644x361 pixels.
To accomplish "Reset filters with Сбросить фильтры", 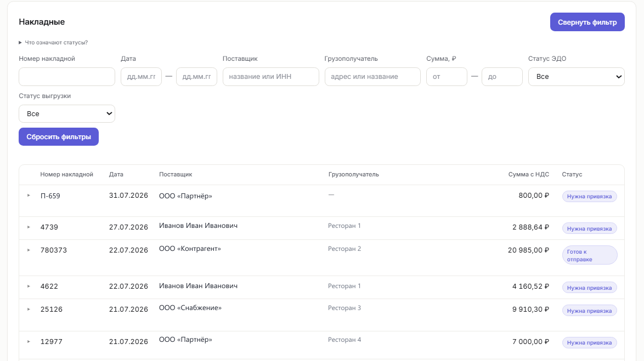I will 59,136.
